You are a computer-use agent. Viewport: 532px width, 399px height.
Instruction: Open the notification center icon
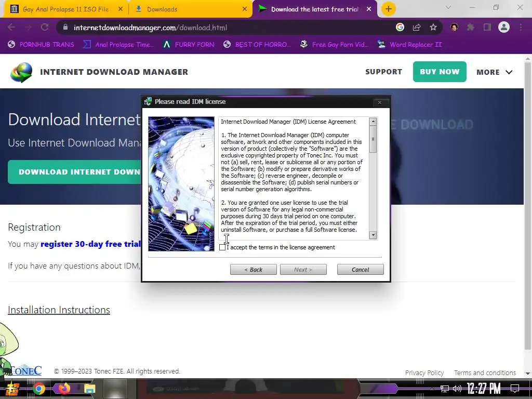(515, 389)
